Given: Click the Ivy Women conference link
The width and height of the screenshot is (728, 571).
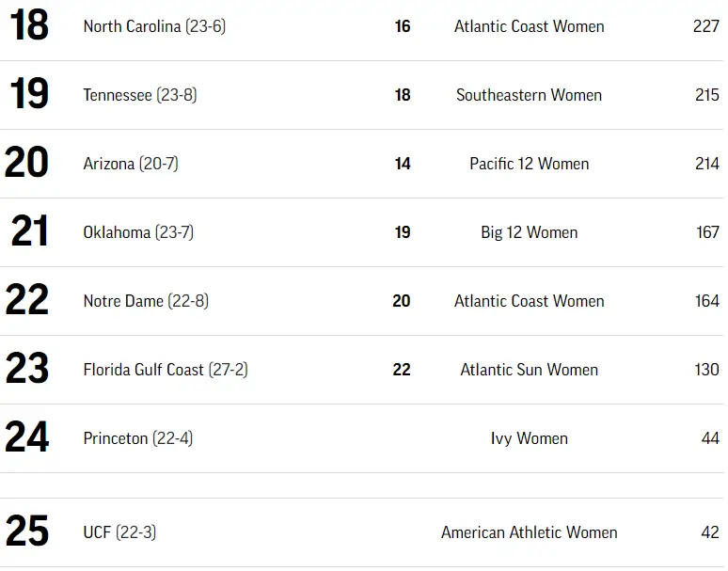Looking at the screenshot, I should 529,438.
